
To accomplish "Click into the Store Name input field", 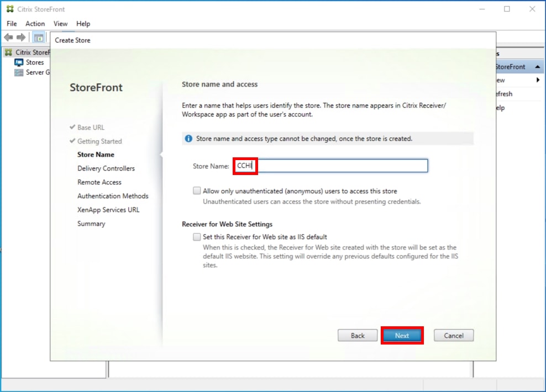I will (330, 166).
